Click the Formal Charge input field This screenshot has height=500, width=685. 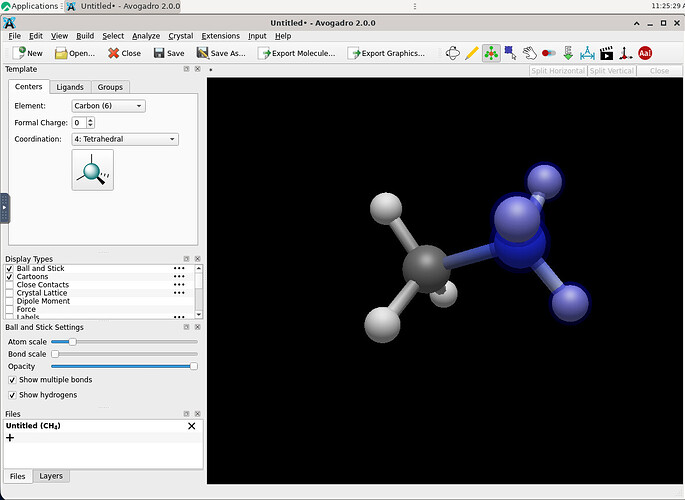tap(80, 123)
